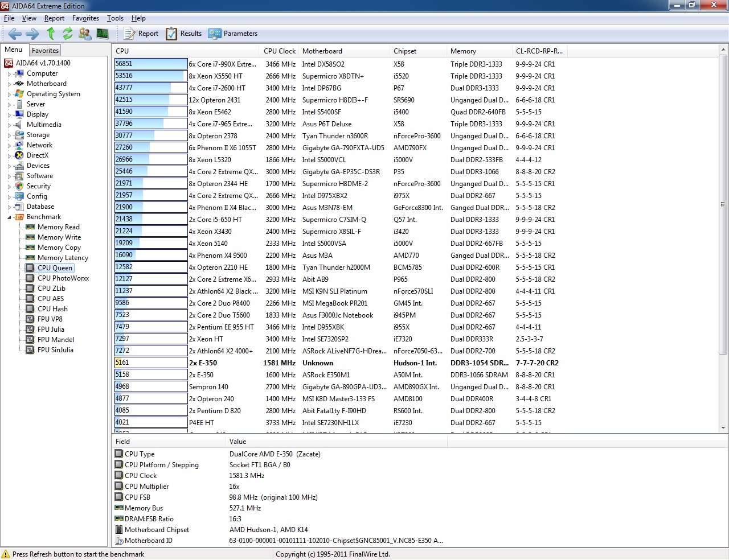Screen dimensions: 729x560
Task: Select the DirectX tree icon
Action: [x=19, y=155]
